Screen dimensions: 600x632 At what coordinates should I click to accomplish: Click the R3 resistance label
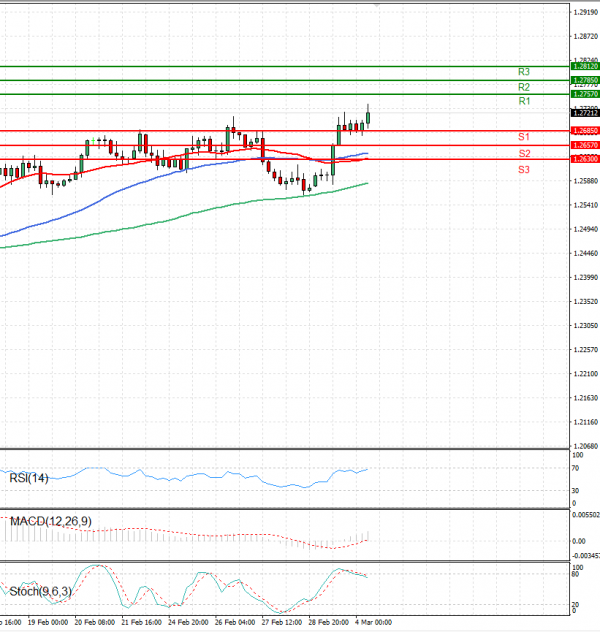coord(524,72)
